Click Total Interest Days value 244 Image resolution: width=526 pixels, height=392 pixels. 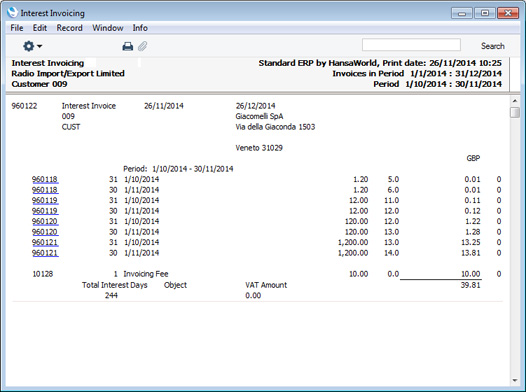(x=111, y=295)
